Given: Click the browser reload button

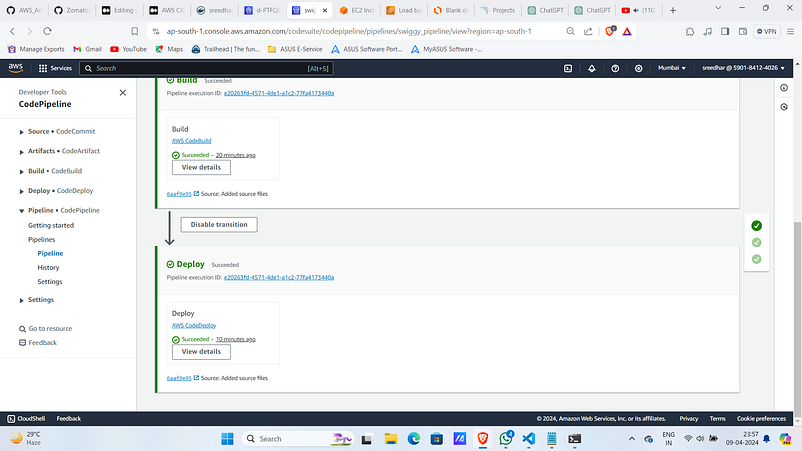Looking at the screenshot, I should click(x=47, y=31).
